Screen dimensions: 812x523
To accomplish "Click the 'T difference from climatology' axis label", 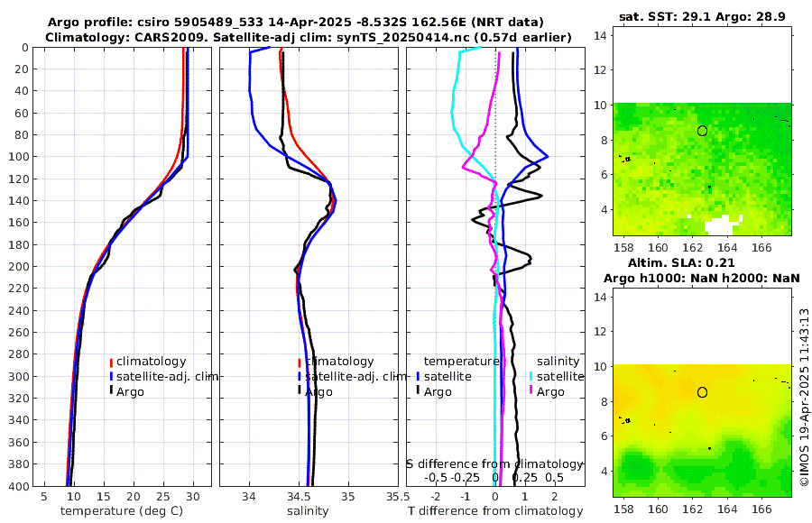I will coord(495,511).
